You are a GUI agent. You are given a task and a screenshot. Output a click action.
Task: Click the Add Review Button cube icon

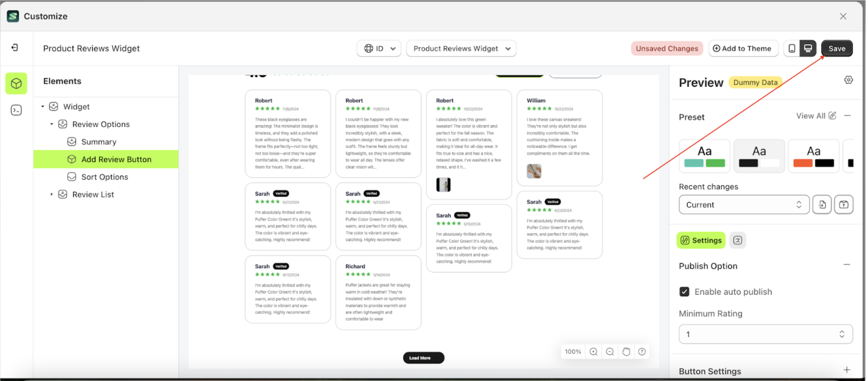pos(72,160)
